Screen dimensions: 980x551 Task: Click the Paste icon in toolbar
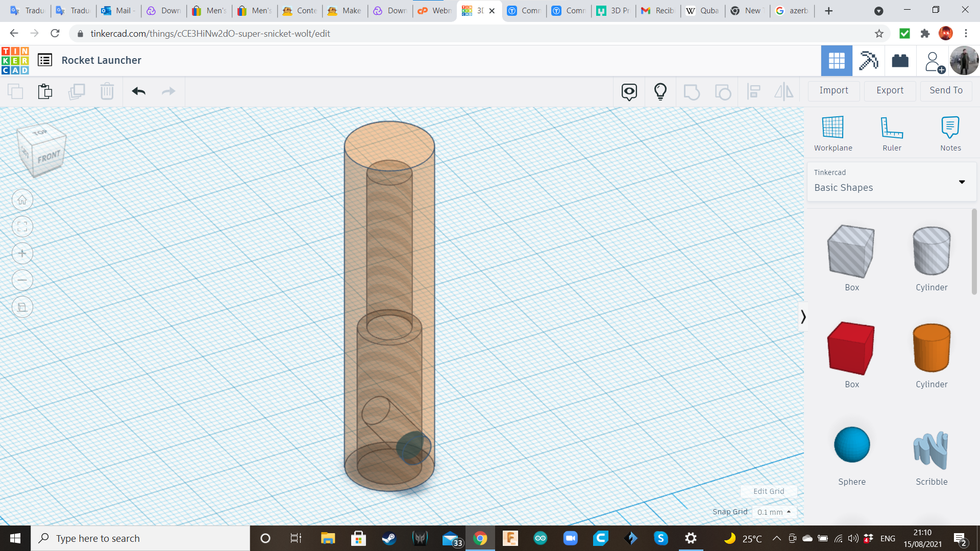pos(45,91)
